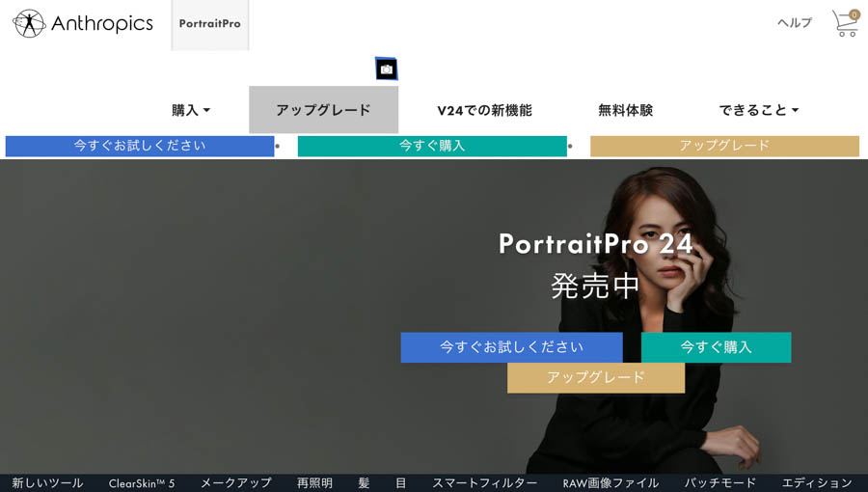Jump to 目 section

point(401,483)
